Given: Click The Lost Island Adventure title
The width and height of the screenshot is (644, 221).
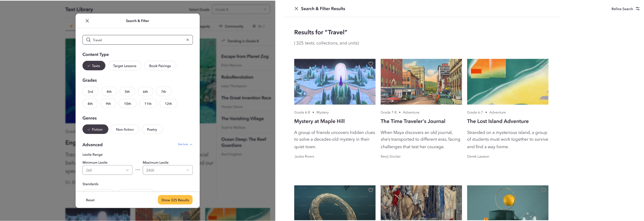Looking at the screenshot, I should (x=498, y=121).
